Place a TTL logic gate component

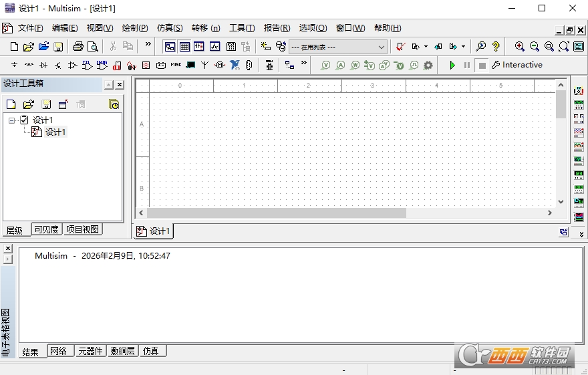87,65
